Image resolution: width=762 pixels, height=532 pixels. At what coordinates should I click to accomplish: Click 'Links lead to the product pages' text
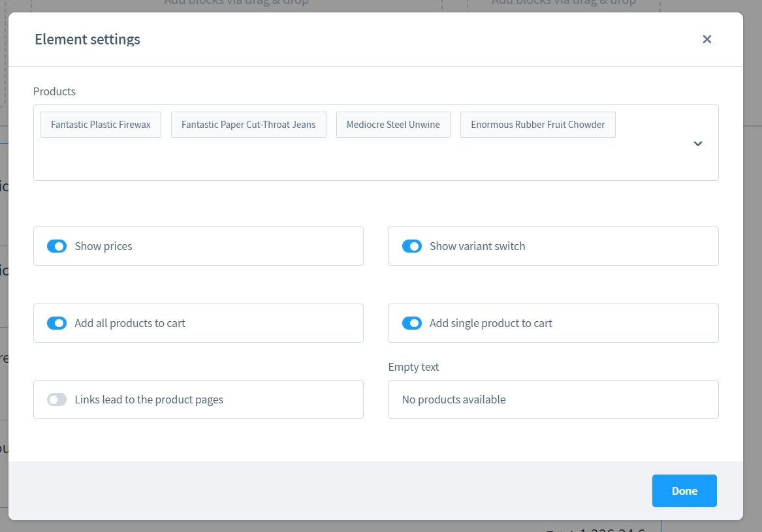(x=149, y=399)
